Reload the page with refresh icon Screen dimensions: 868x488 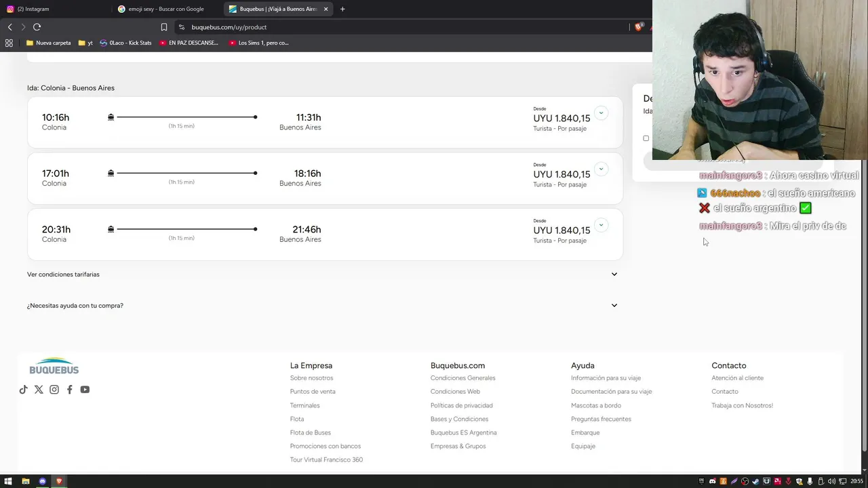tap(37, 27)
